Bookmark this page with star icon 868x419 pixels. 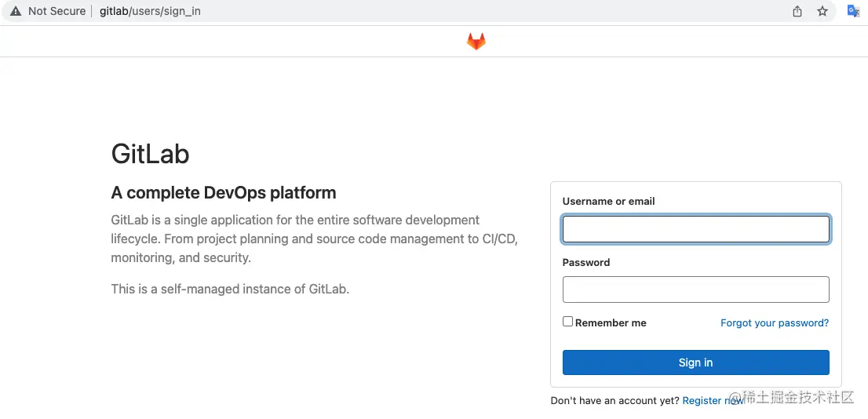[x=822, y=11]
